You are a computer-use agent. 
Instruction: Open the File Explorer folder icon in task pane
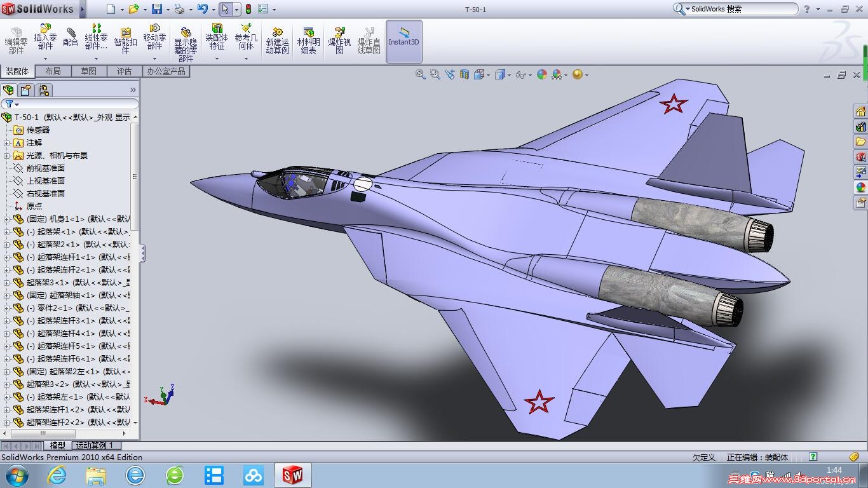(x=860, y=142)
